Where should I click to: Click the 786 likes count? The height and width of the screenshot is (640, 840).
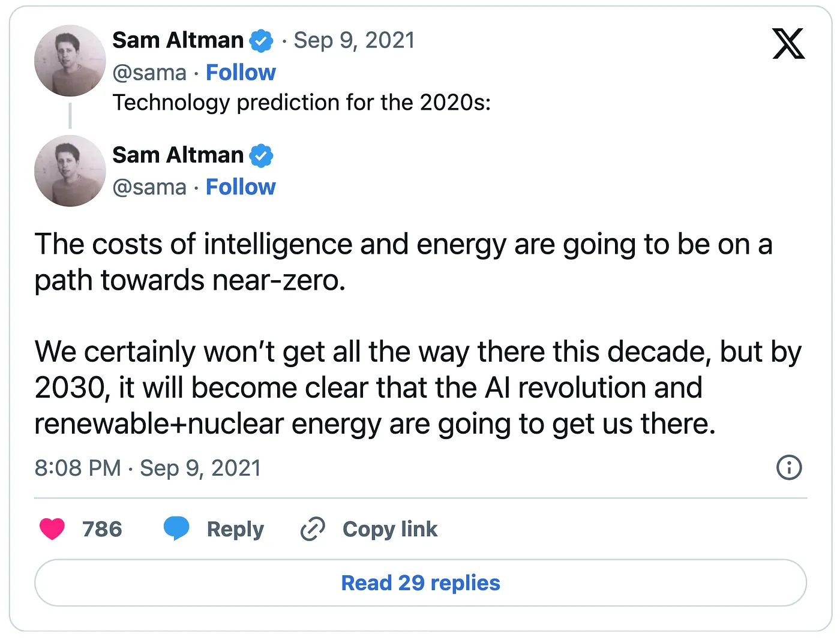(102, 529)
